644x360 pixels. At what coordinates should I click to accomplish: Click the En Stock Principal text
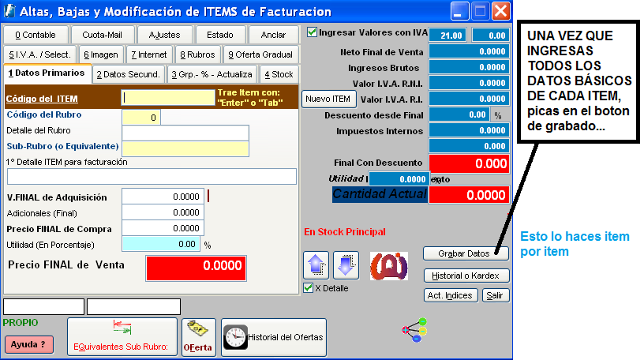[345, 232]
